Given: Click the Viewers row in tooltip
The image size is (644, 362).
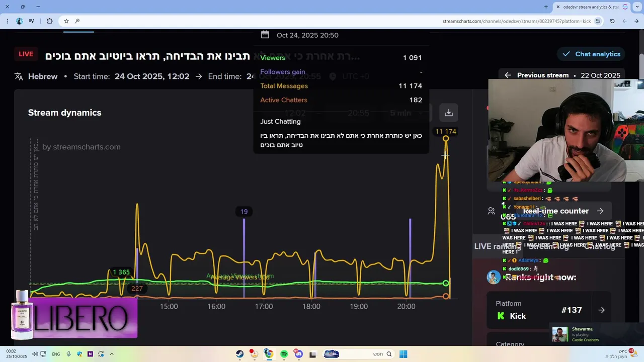Looking at the screenshot, I should pos(341,58).
